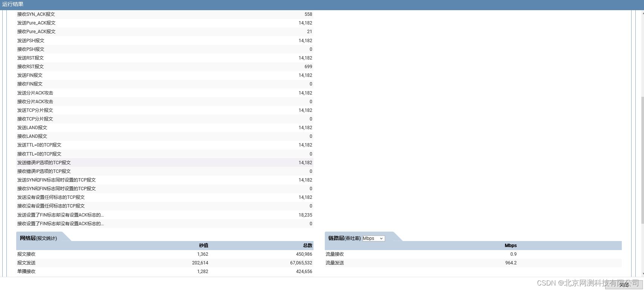Viewport: 644px width, 290px height.
Task: Select the 流量接收 row label
Action: [x=335, y=254]
